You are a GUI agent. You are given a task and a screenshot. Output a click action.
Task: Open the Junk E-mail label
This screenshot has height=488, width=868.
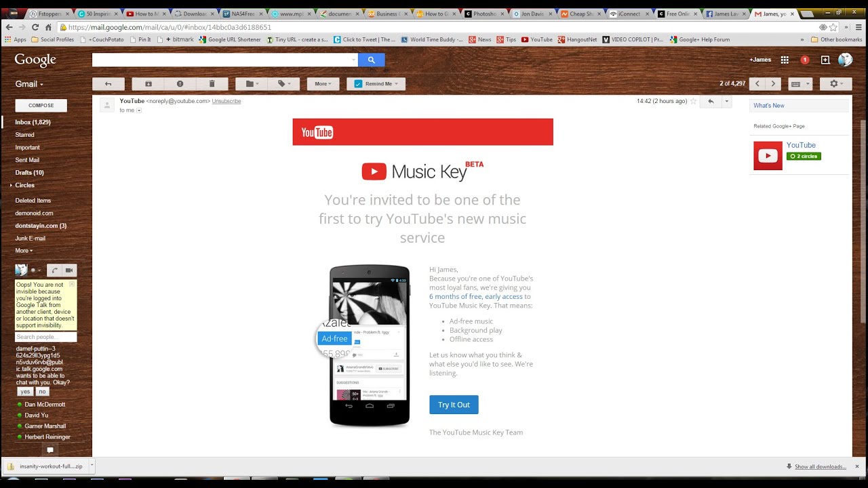coord(31,238)
